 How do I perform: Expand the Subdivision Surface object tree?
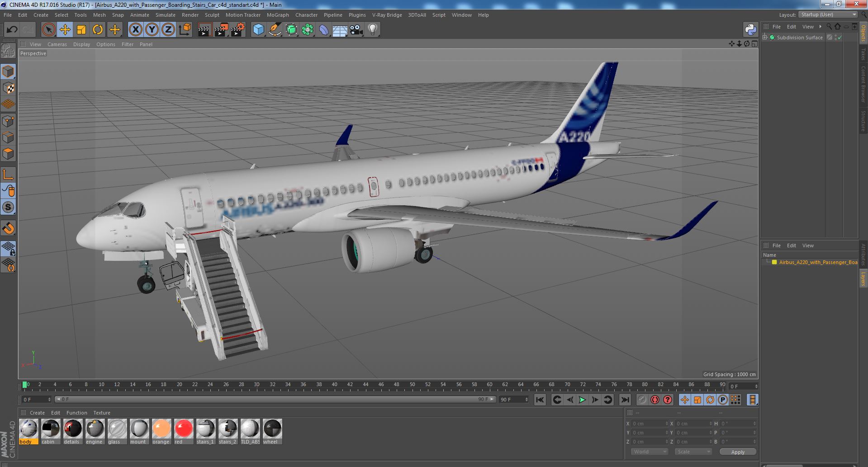point(765,38)
